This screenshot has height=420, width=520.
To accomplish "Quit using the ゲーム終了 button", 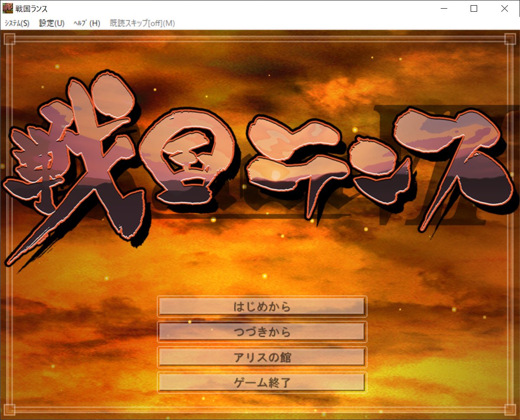I will click(262, 383).
